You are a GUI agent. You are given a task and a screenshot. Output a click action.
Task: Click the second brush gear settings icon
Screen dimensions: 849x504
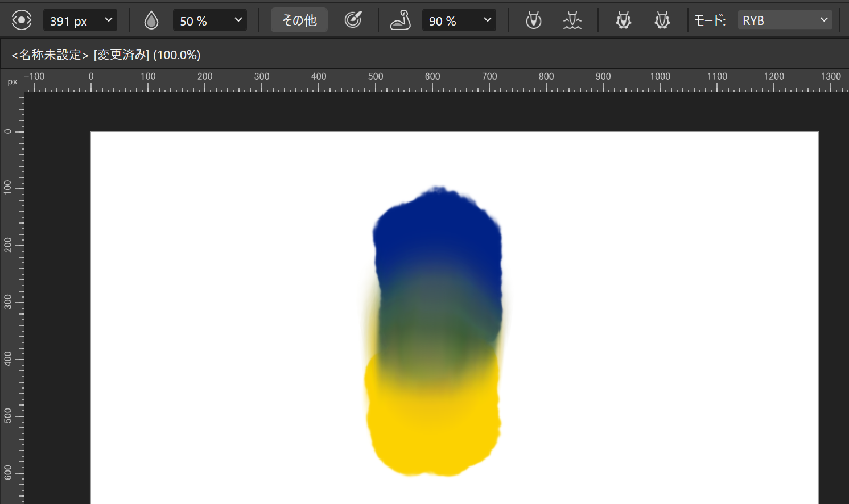662,19
